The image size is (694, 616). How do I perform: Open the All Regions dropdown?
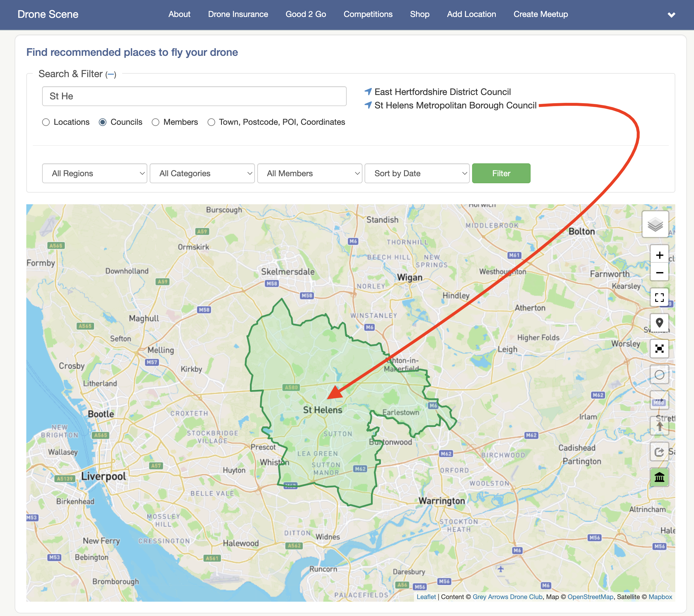click(x=94, y=173)
